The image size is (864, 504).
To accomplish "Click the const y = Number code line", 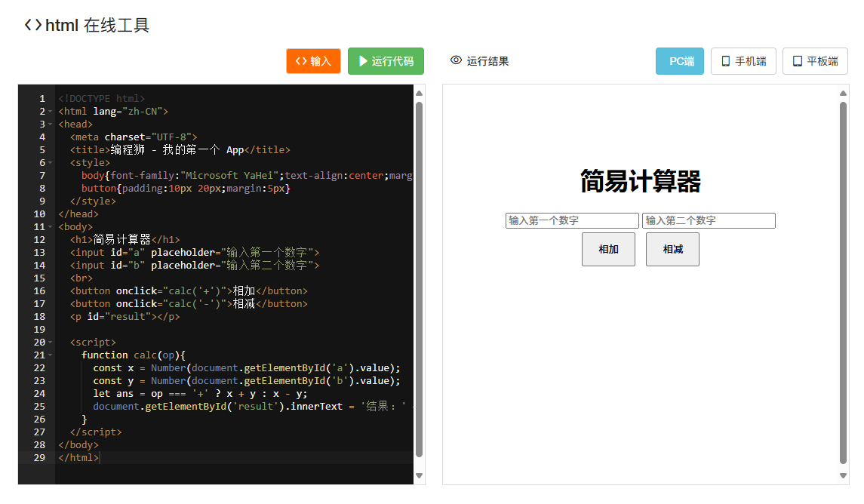I will click(246, 381).
